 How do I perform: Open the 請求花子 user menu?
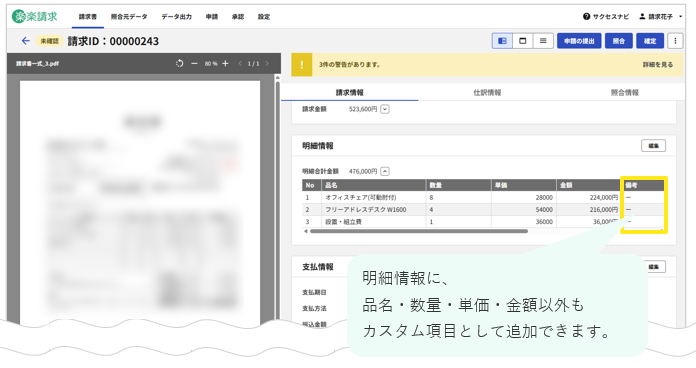click(660, 16)
